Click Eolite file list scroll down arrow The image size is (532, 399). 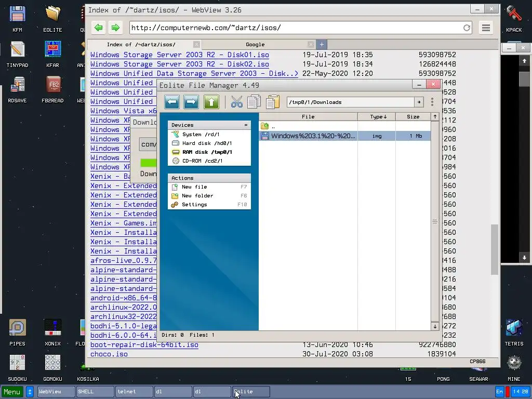tap(435, 326)
